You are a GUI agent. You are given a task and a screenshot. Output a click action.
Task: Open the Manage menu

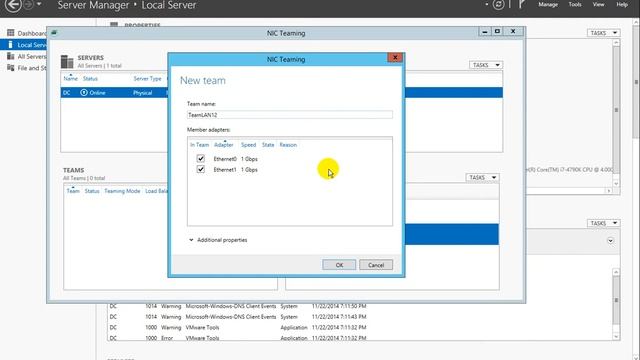[x=548, y=4]
